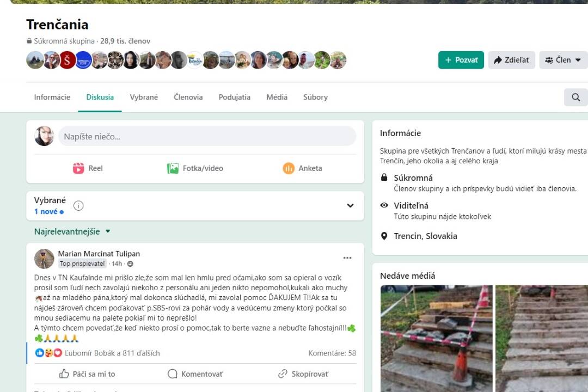588x392 pixels.
Task: Open your profile picture beside the composer
Action: (44, 136)
